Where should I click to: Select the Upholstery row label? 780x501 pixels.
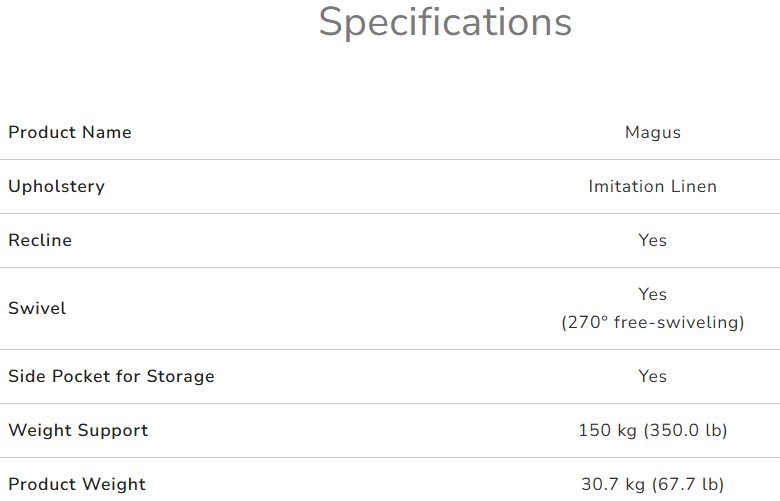(56, 186)
